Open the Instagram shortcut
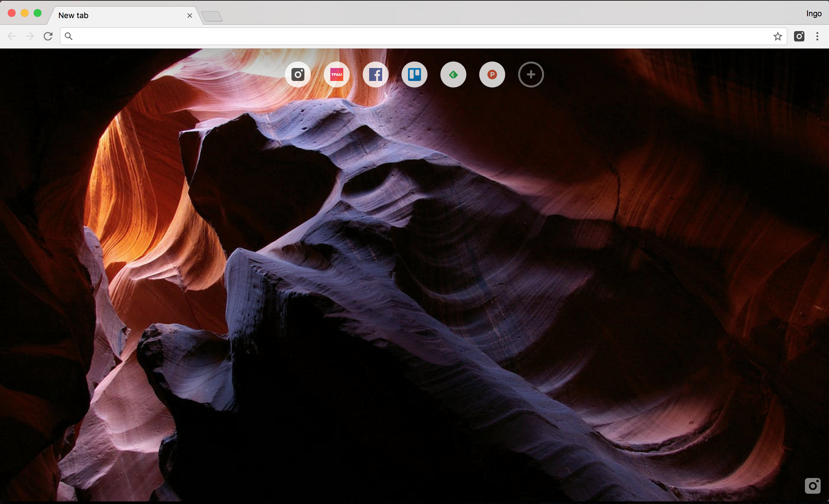This screenshot has height=504, width=829. [x=298, y=74]
